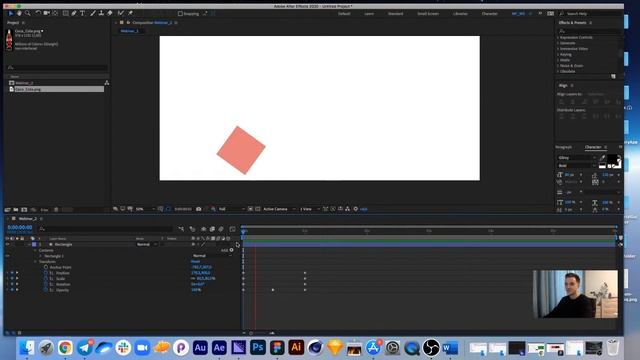
Task: Click the black fill color swatch
Action: tap(612, 158)
